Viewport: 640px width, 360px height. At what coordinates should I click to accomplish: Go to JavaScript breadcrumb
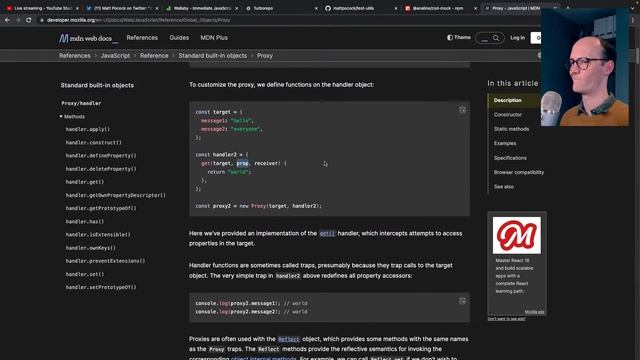click(115, 56)
